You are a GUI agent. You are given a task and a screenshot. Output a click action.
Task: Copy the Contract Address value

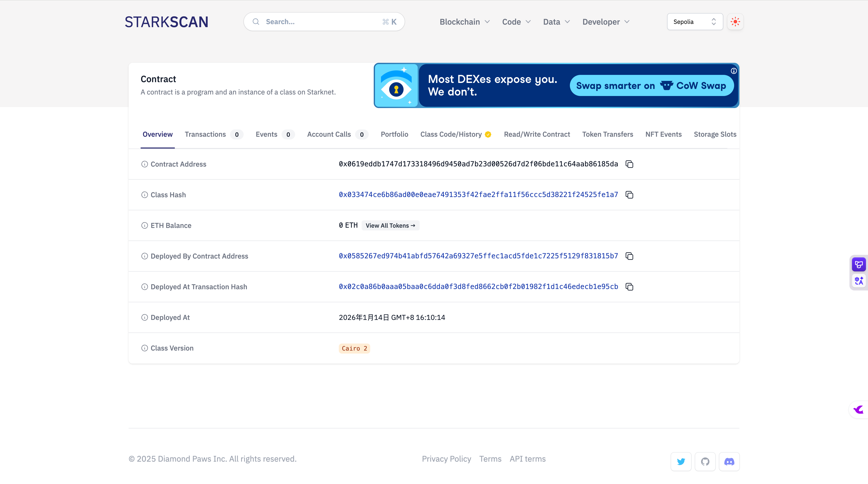(629, 164)
